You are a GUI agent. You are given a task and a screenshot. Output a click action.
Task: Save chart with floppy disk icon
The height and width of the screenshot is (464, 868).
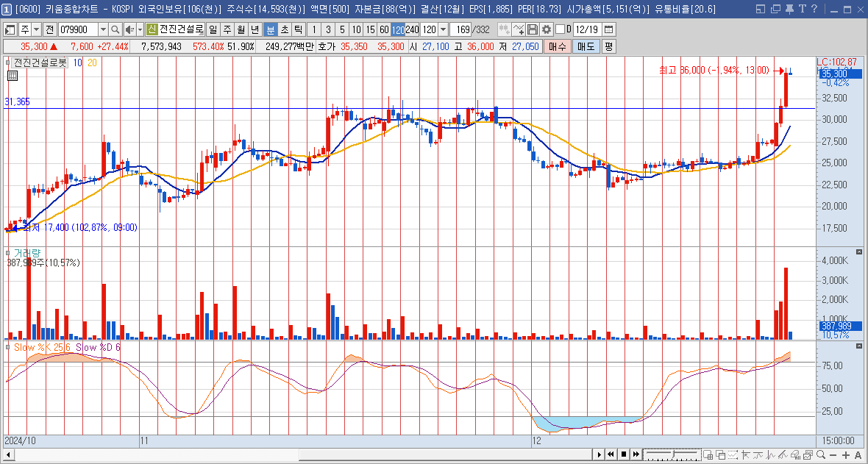pos(533,29)
